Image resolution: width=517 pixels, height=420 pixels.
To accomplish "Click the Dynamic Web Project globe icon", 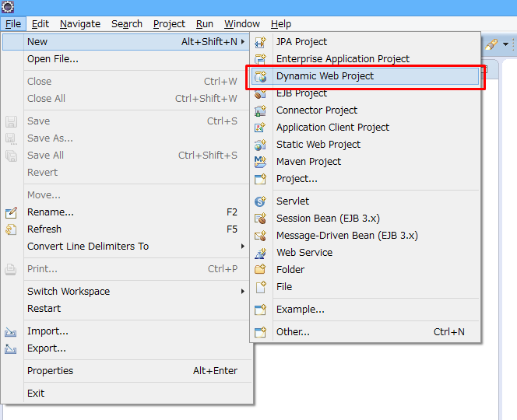I will pyautogui.click(x=261, y=76).
